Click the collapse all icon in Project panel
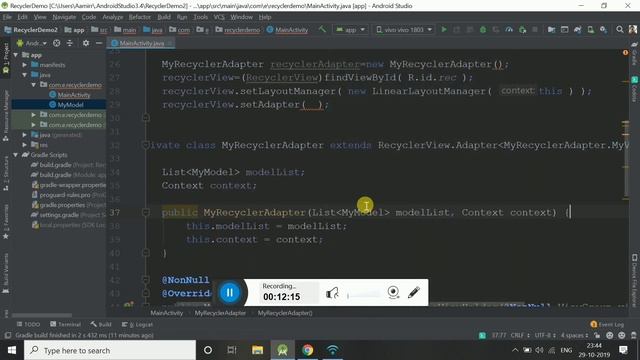640x360 pixels. point(70,43)
